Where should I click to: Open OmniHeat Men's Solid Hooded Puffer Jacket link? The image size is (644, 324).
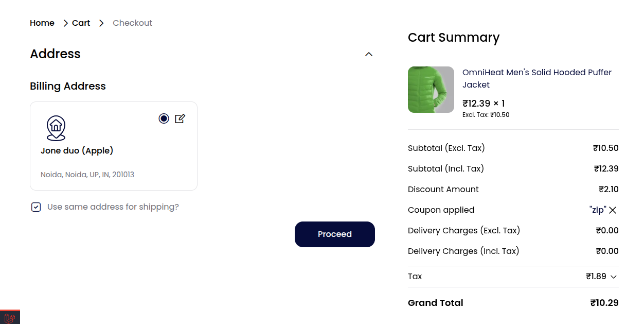(x=537, y=78)
